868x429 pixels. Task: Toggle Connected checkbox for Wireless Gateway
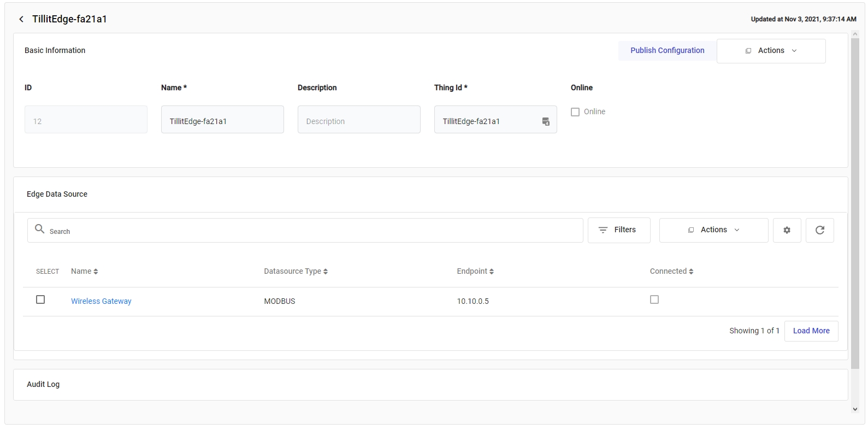click(654, 299)
